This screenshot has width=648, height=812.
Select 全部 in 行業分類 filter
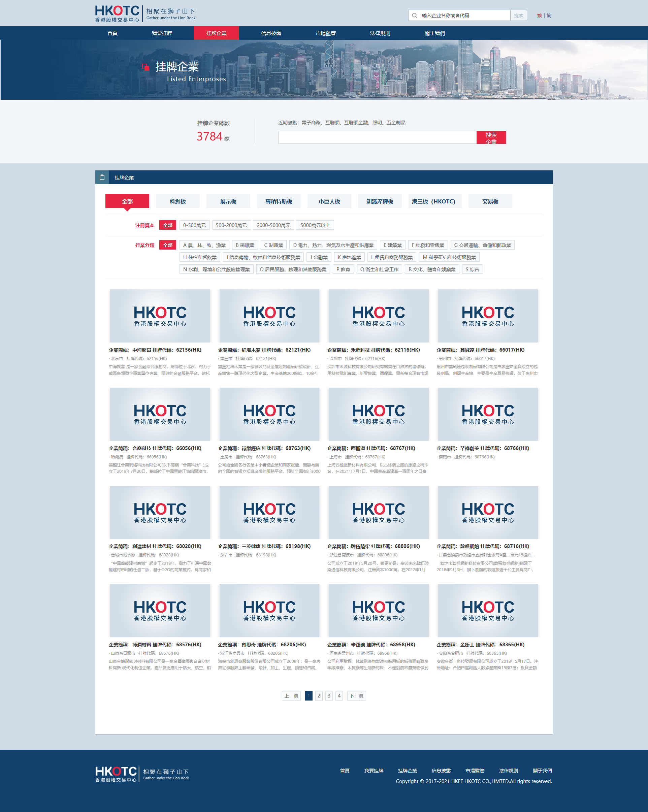click(167, 245)
